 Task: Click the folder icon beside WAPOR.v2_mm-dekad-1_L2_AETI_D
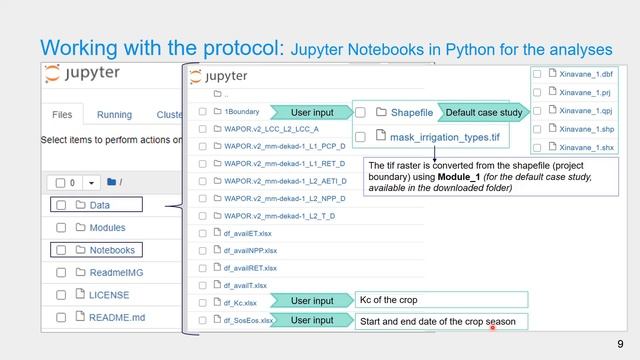[x=218, y=180]
